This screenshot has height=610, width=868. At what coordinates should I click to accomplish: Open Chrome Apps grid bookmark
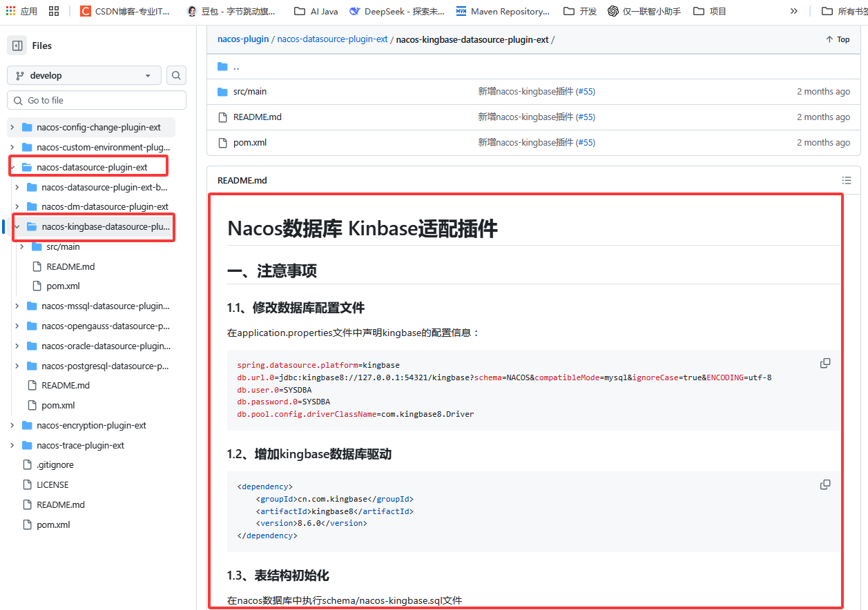pyautogui.click(x=22, y=11)
